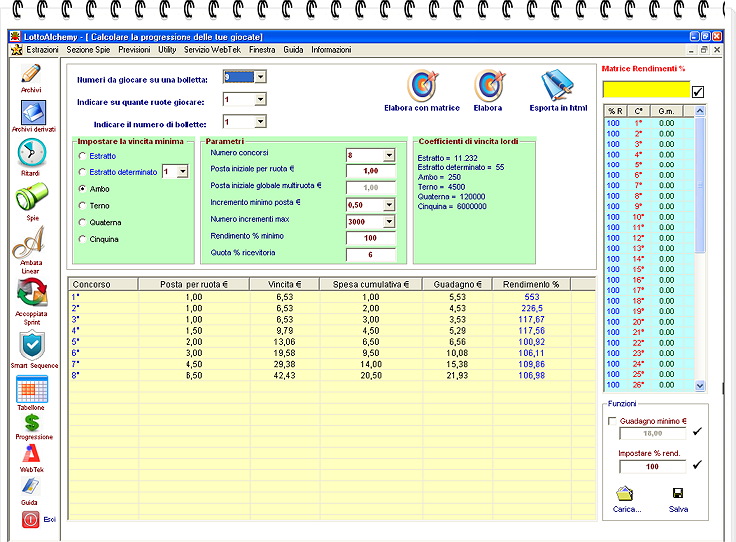Select matrix row 26° in list
736x542 pixels.
(649, 385)
